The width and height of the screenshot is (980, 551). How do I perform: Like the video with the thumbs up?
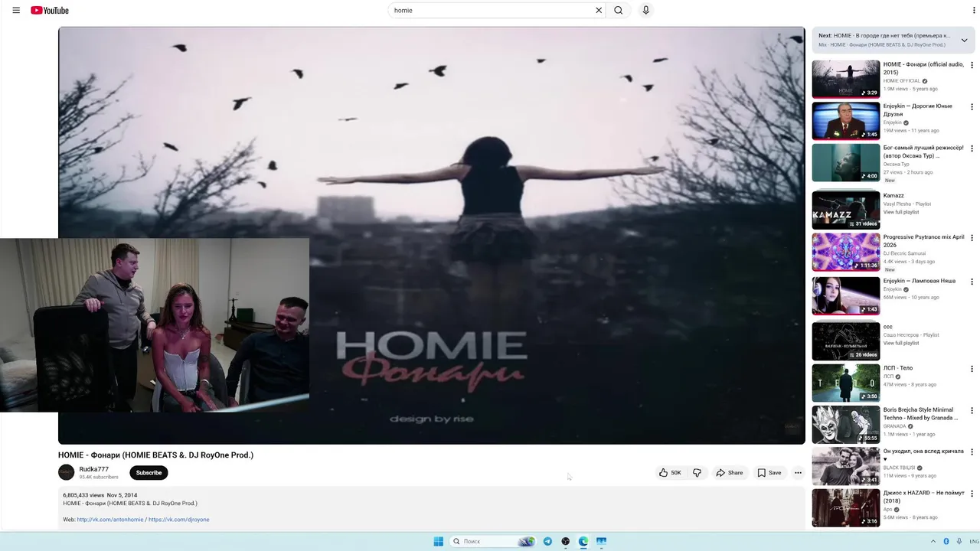(670, 473)
